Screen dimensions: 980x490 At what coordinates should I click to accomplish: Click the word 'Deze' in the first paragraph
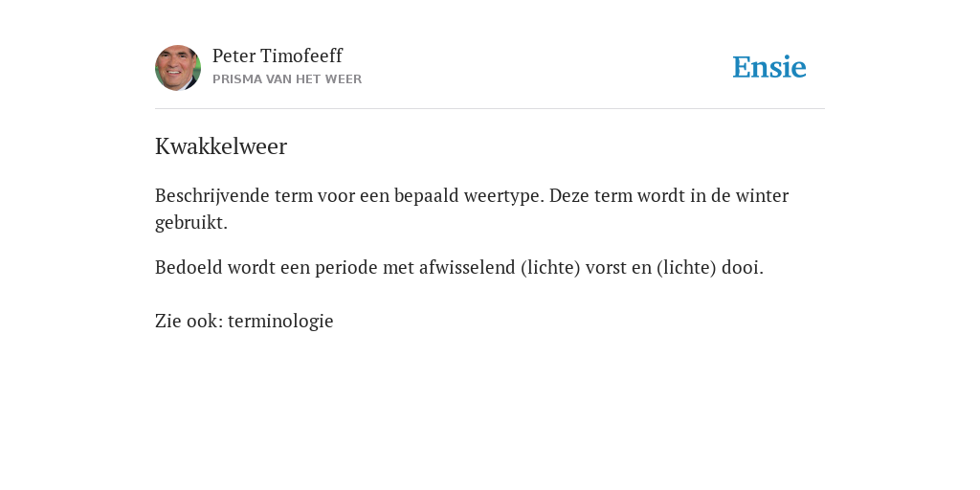point(569,195)
